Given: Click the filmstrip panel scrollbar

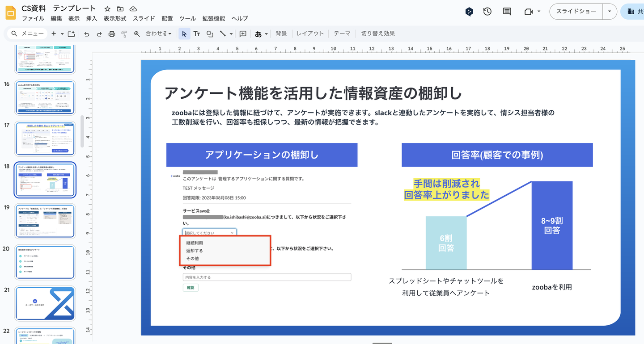Looking at the screenshot, I should [x=82, y=131].
